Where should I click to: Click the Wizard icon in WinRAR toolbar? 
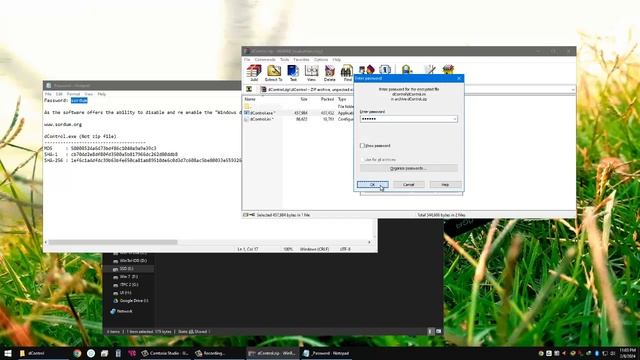(367, 69)
